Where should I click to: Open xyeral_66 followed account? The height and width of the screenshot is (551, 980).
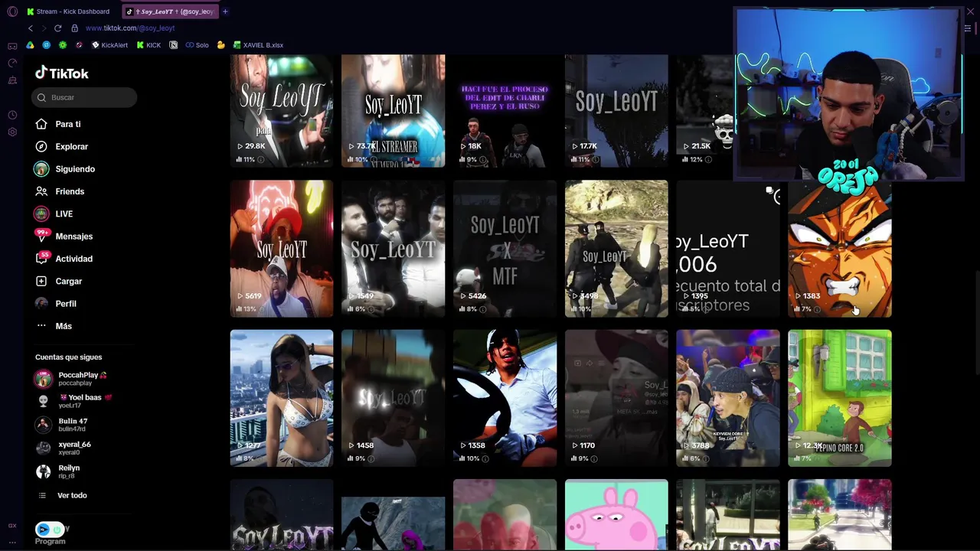63,448
